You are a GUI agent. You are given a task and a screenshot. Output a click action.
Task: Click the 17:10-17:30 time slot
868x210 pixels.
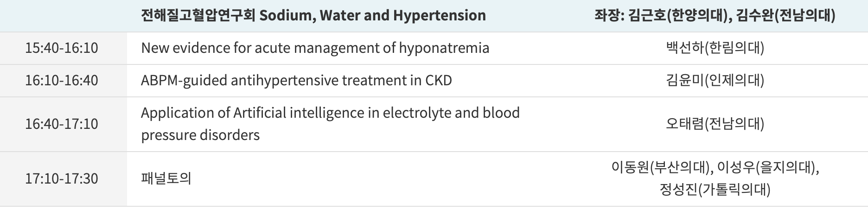[x=62, y=178]
